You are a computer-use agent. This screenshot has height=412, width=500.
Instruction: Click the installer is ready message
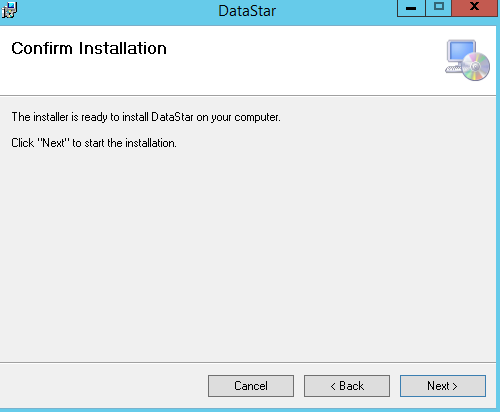(x=146, y=117)
